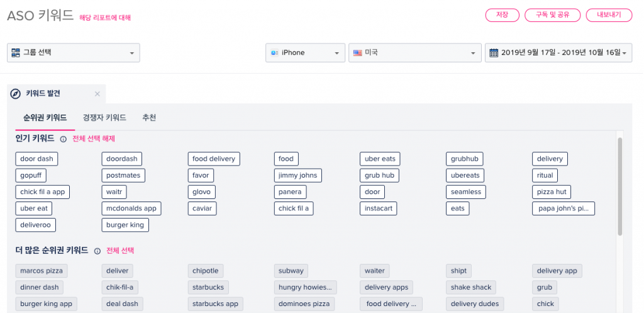Open the date range picker
The height and width of the screenshot is (313, 644).
(x=558, y=53)
